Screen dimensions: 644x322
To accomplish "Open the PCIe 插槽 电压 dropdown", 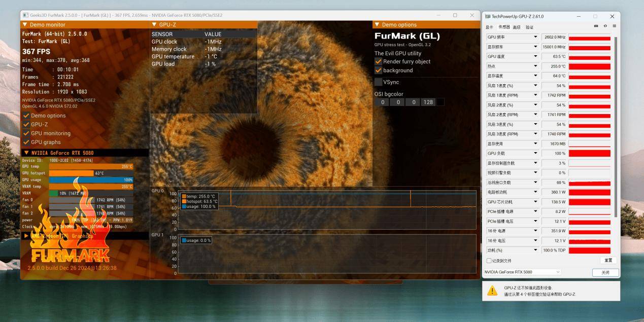I will tap(535, 221).
